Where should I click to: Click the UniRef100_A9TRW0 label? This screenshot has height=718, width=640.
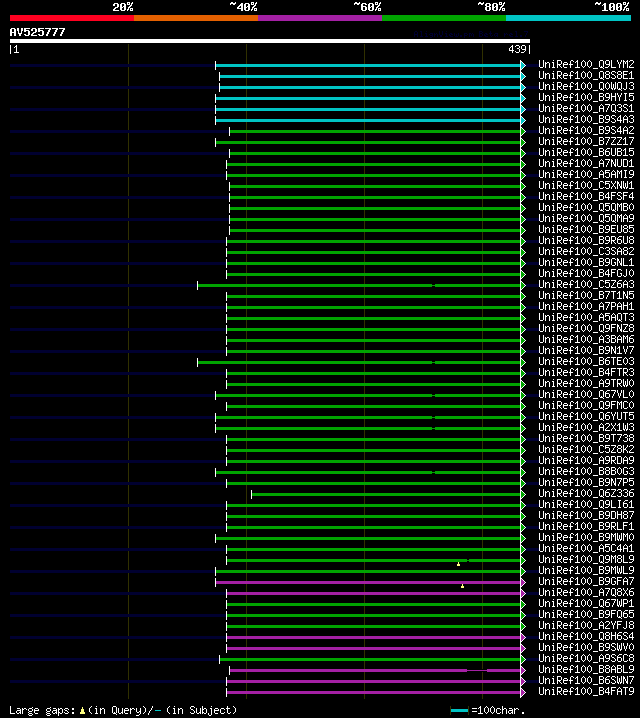(586, 383)
